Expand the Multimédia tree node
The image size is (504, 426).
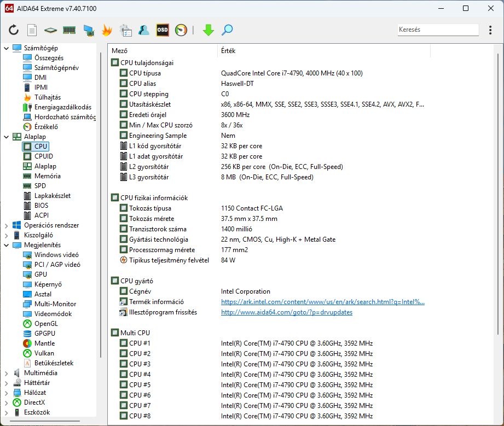pos(6,373)
